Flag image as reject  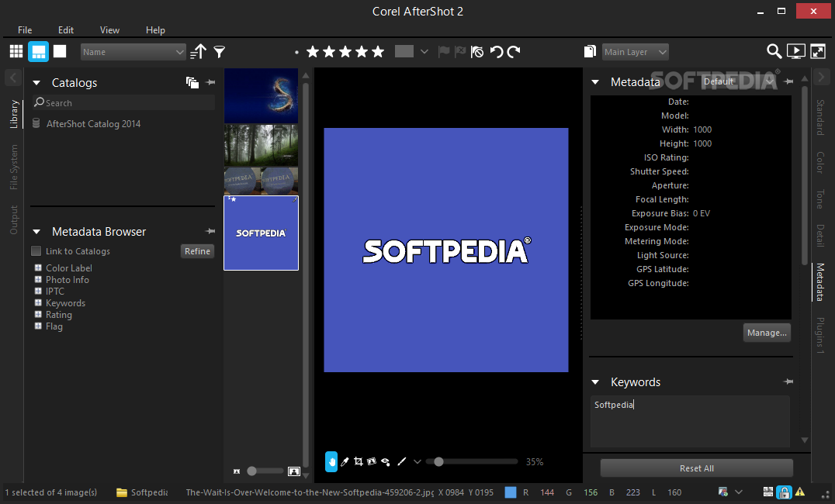[x=461, y=52]
